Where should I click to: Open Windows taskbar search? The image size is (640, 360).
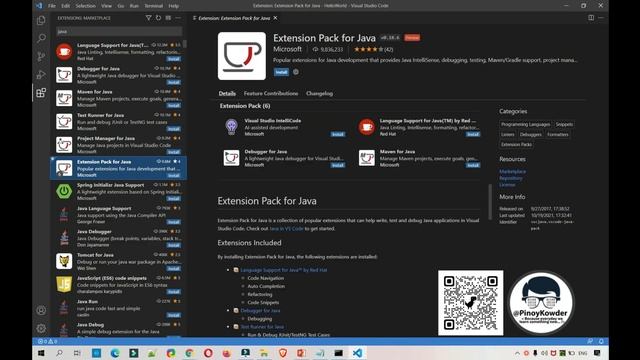click(59, 353)
